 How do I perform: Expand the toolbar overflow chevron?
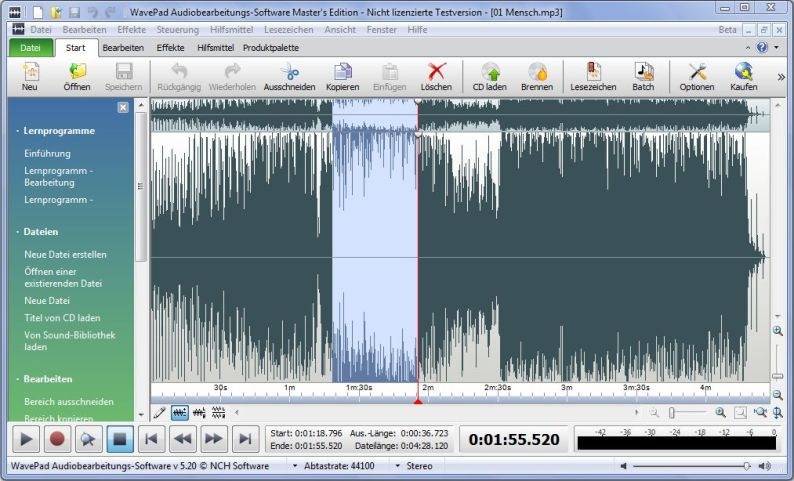point(781,76)
